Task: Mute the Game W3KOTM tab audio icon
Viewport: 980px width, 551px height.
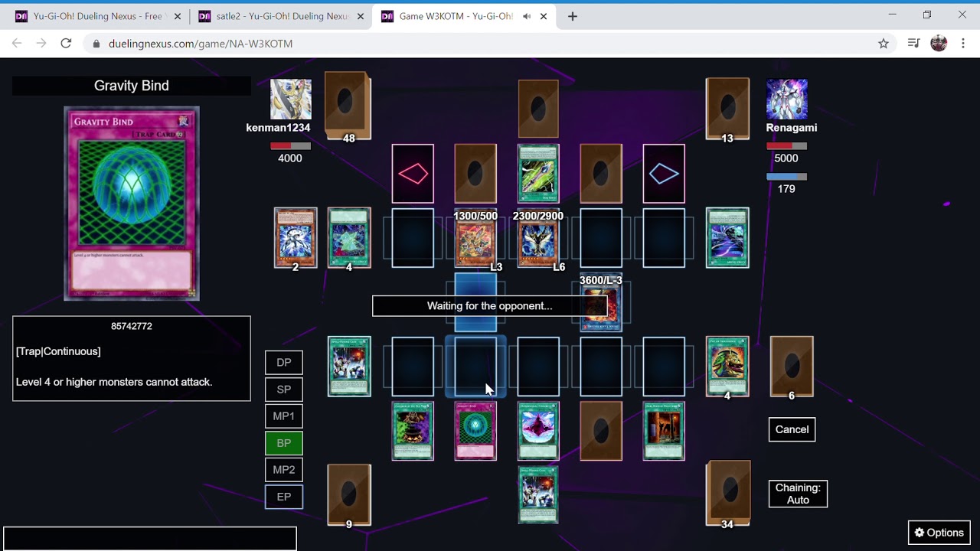Action: click(x=527, y=16)
